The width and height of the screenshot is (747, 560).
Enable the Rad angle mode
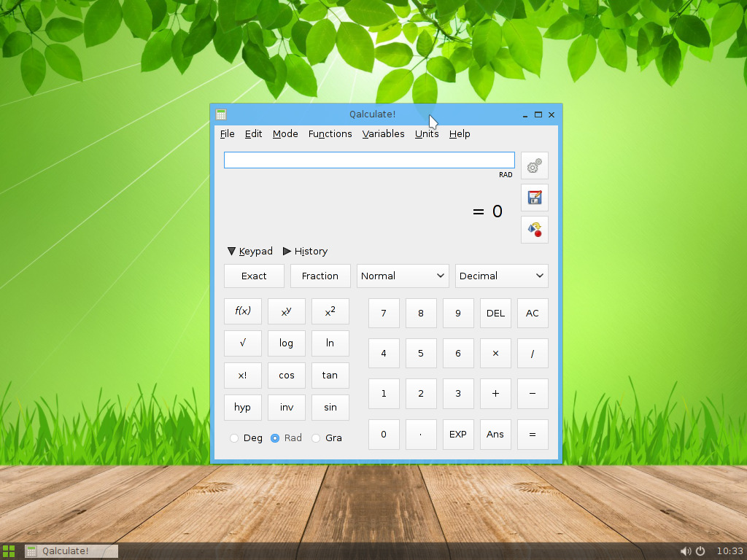(275, 437)
